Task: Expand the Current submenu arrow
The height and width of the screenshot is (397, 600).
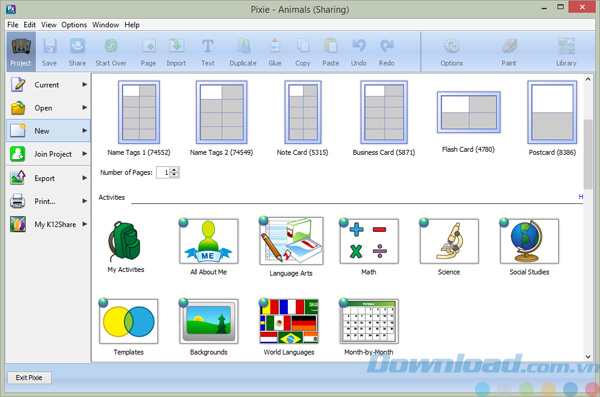Action: [85, 84]
